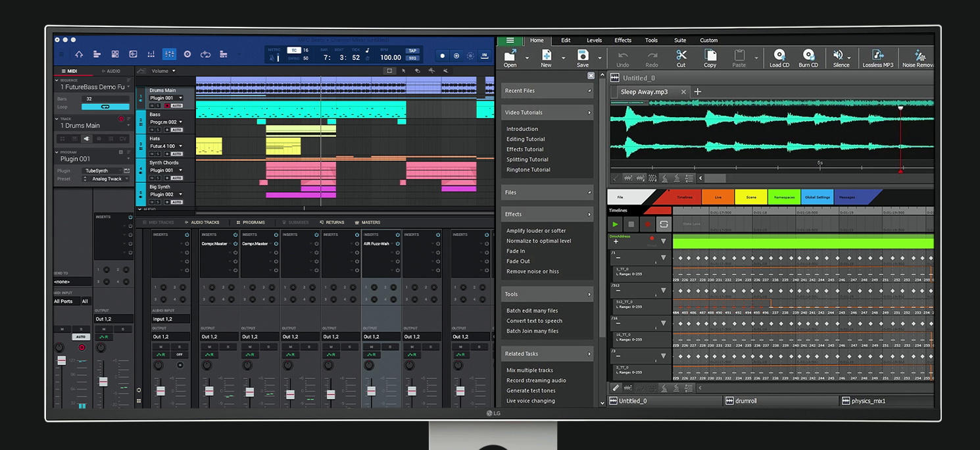Arm record on the Drums Main track
The image size is (980, 450).
point(166,105)
